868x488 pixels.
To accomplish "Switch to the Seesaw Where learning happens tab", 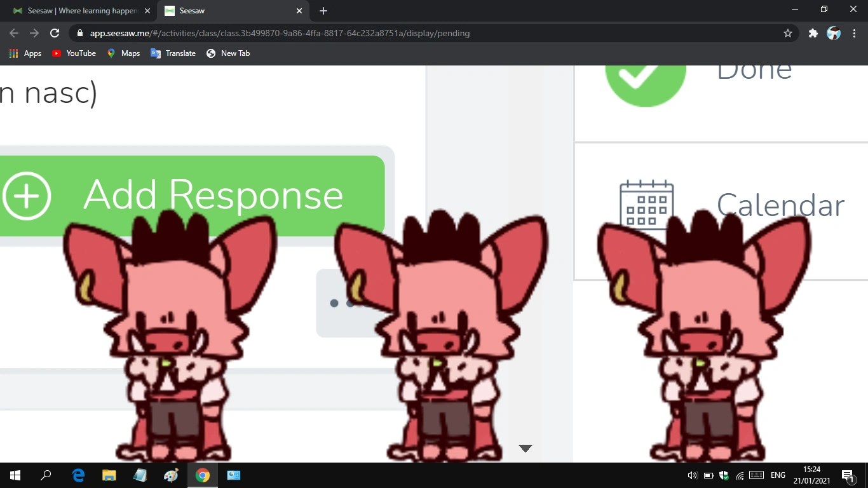I will [81, 11].
